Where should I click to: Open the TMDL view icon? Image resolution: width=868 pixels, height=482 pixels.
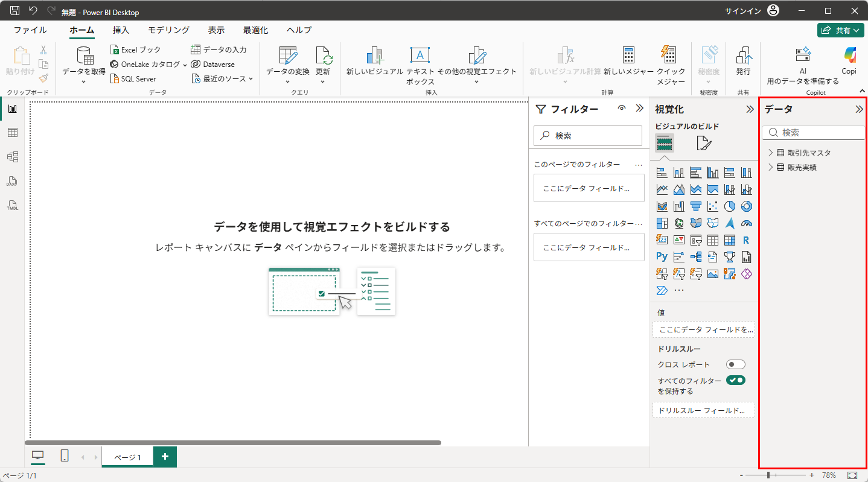point(12,205)
